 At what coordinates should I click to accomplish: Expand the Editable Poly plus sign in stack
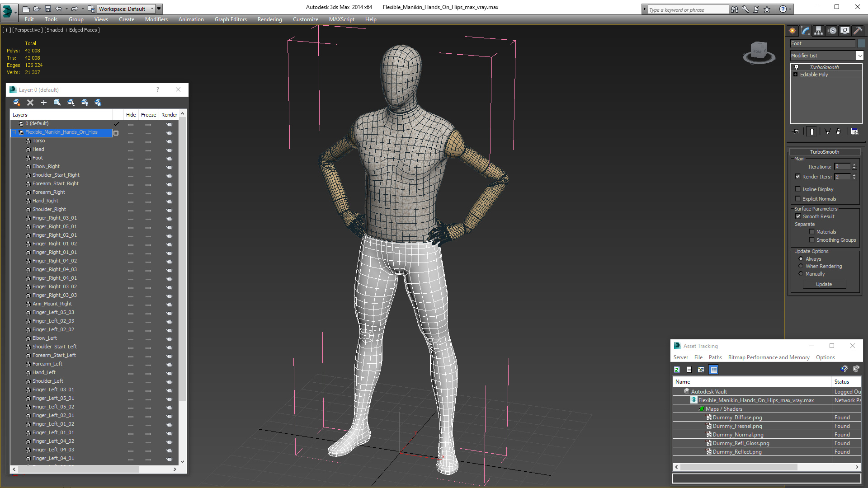coord(796,75)
